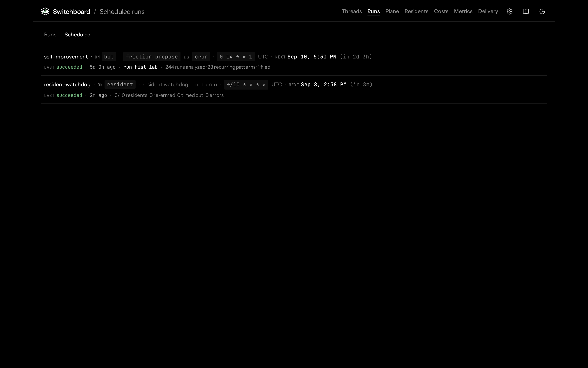Open the Residents page
Screen dimensions: 588x368
(416, 11)
